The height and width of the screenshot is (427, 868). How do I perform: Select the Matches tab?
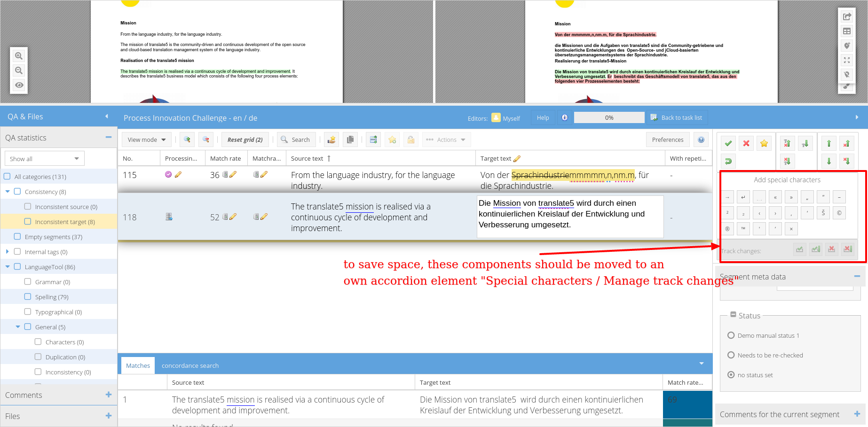pyautogui.click(x=138, y=366)
